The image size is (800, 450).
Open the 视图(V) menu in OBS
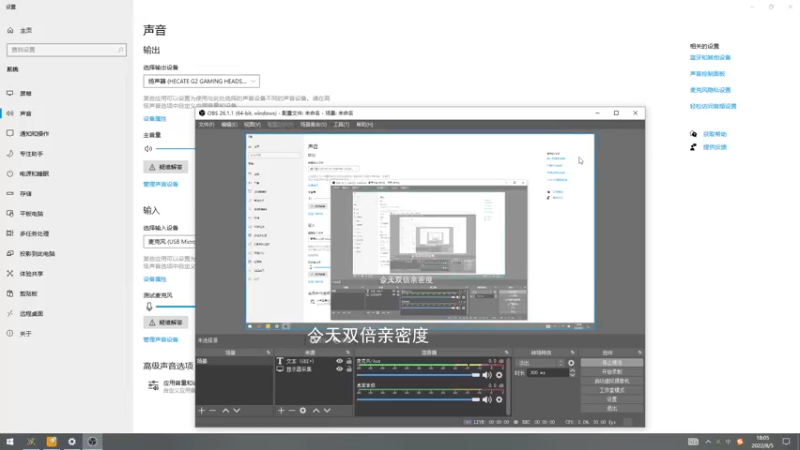click(x=252, y=124)
